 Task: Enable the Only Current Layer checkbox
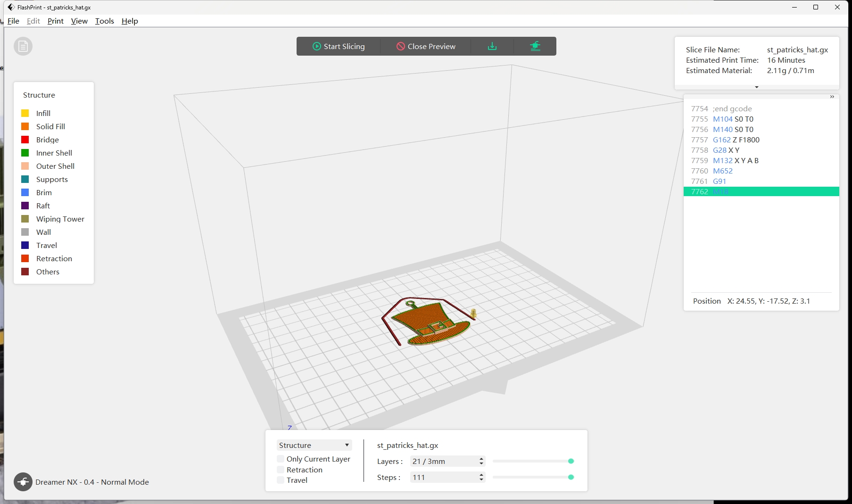pyautogui.click(x=281, y=459)
